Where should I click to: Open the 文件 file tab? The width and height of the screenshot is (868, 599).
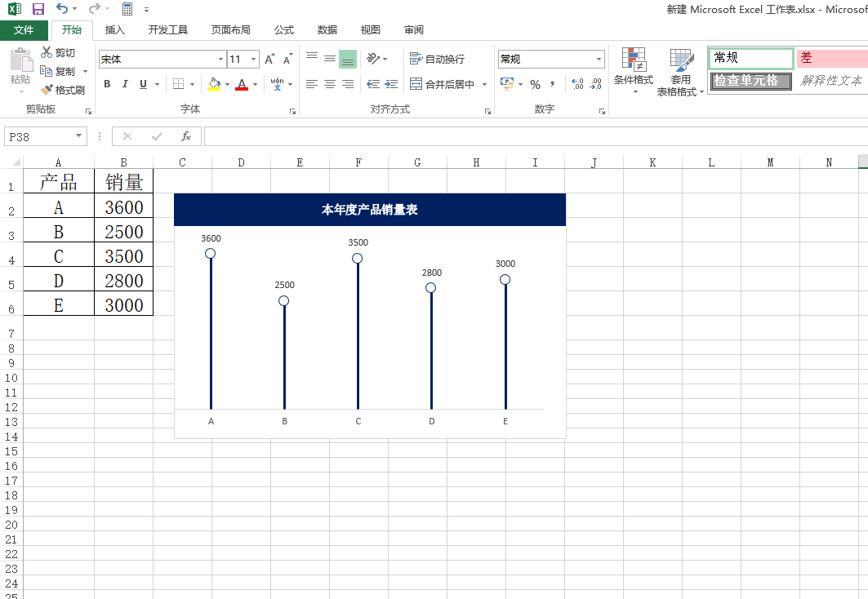tap(24, 30)
